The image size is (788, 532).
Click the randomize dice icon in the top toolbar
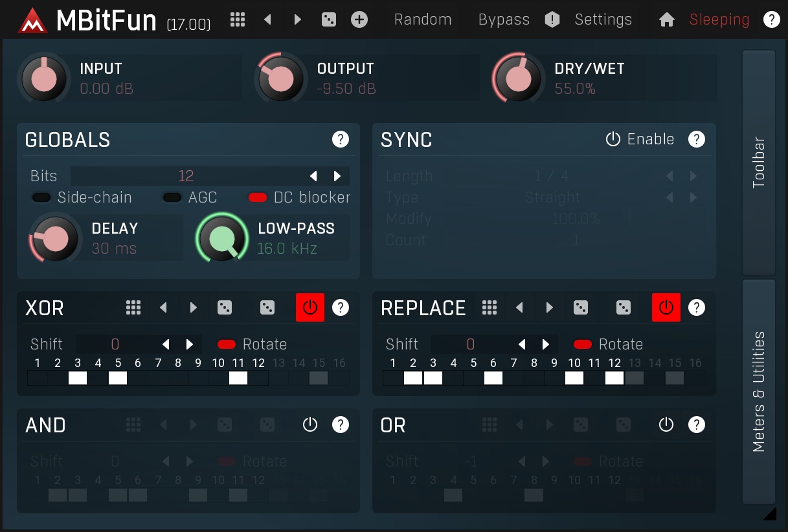point(328,19)
